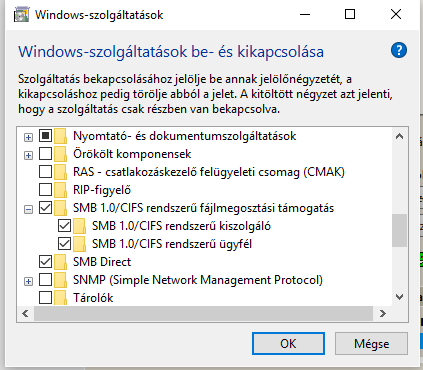Screen dimensions: 423x370
Task: Uncheck the SMB Direct checkbox
Action: (45, 262)
